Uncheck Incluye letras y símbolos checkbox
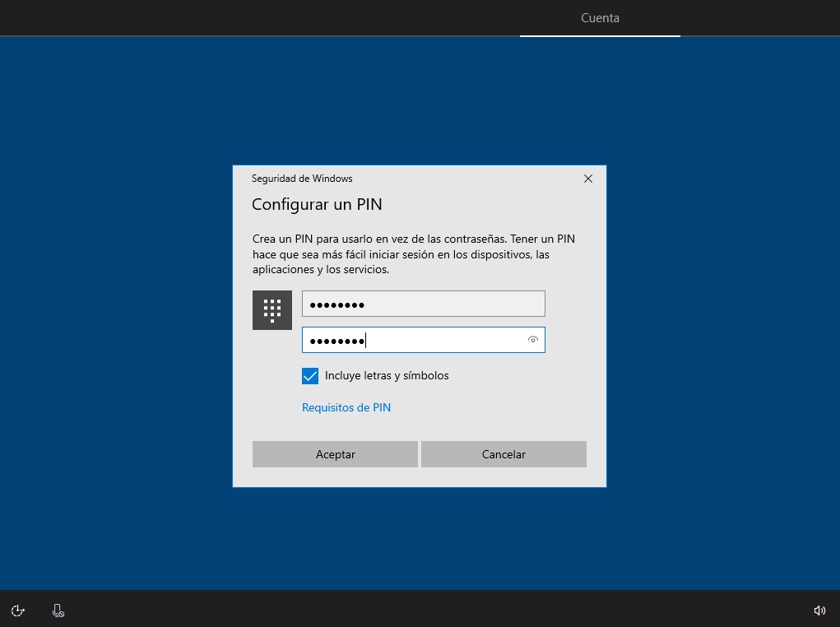 [x=309, y=376]
